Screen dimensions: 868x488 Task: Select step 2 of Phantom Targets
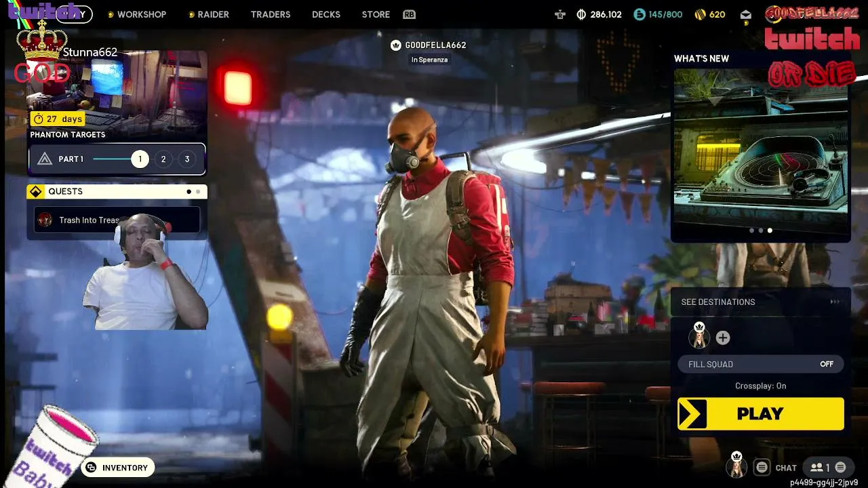coord(163,159)
